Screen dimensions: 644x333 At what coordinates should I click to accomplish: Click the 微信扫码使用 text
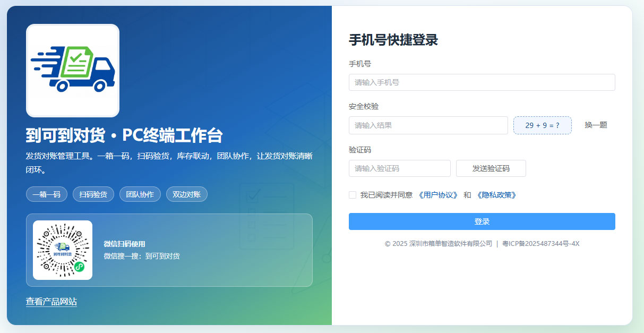pos(124,244)
